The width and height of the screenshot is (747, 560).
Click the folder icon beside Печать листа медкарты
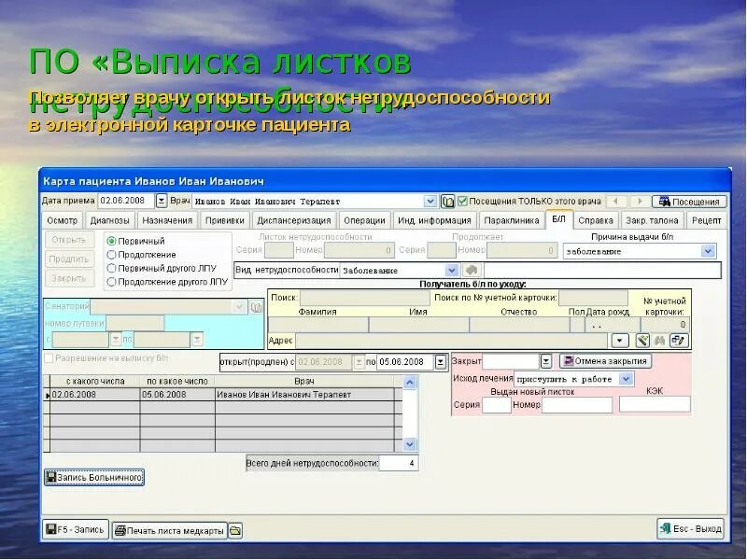pyautogui.click(x=235, y=530)
